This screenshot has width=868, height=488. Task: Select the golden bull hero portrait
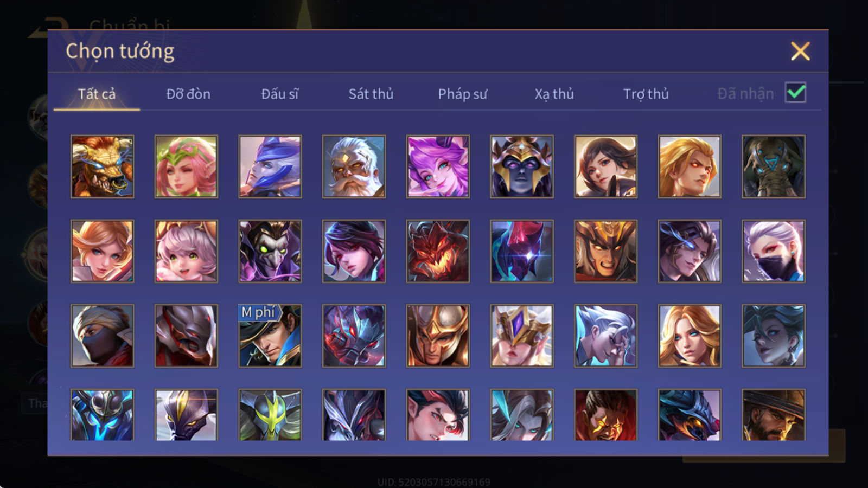click(102, 166)
